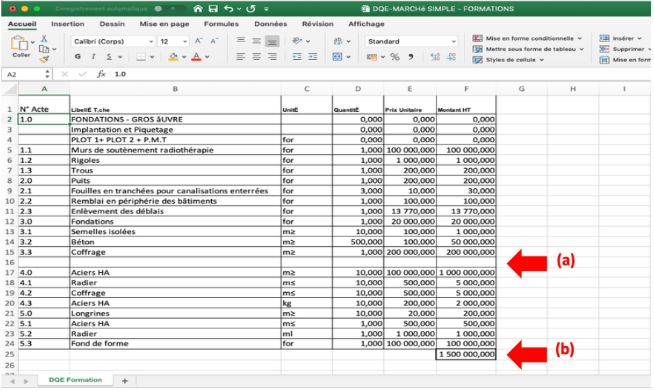
Task: Select the Select All corner triangle
Action: coord(10,89)
